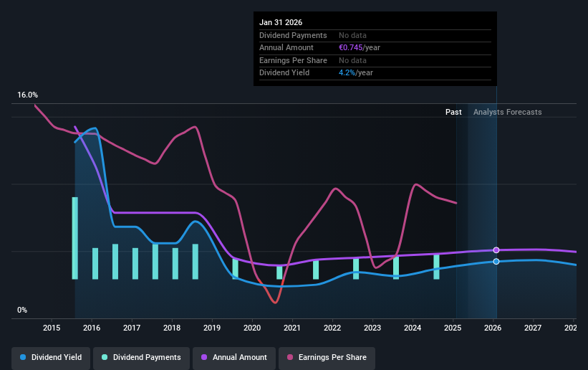
Task: Toggle the Dividend Yield legend series
Action: click(x=51, y=358)
